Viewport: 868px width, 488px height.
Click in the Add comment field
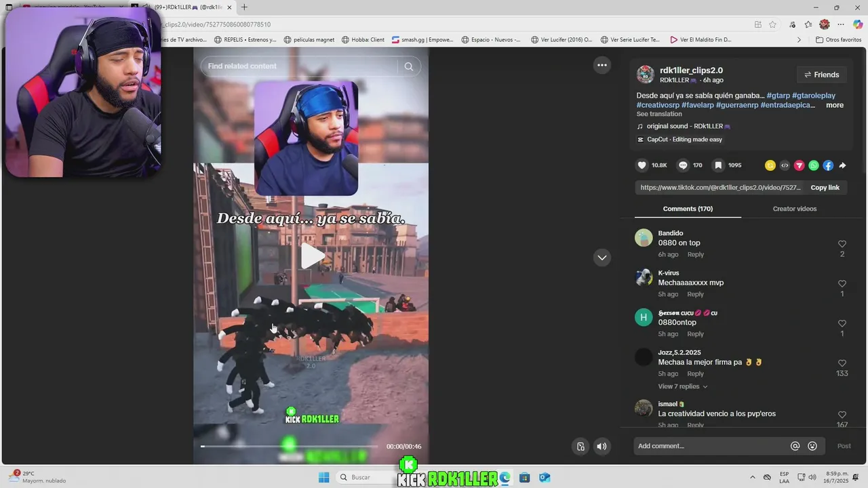711,446
